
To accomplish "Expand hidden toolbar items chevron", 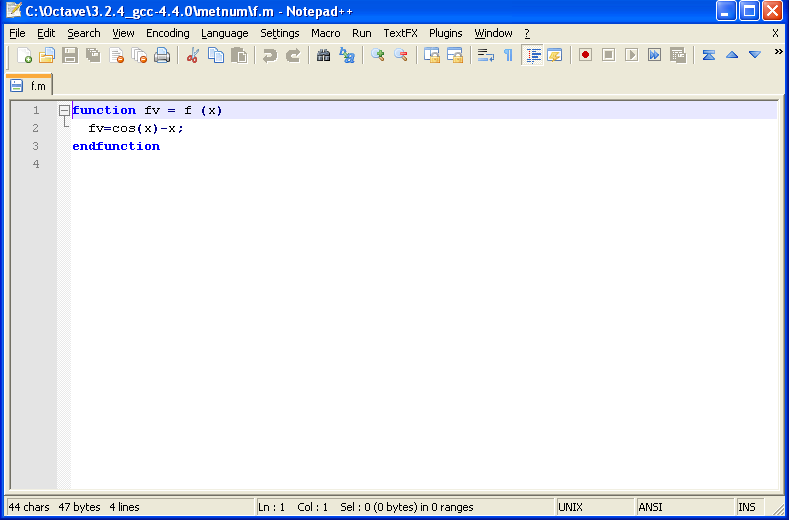I will tap(778, 51).
